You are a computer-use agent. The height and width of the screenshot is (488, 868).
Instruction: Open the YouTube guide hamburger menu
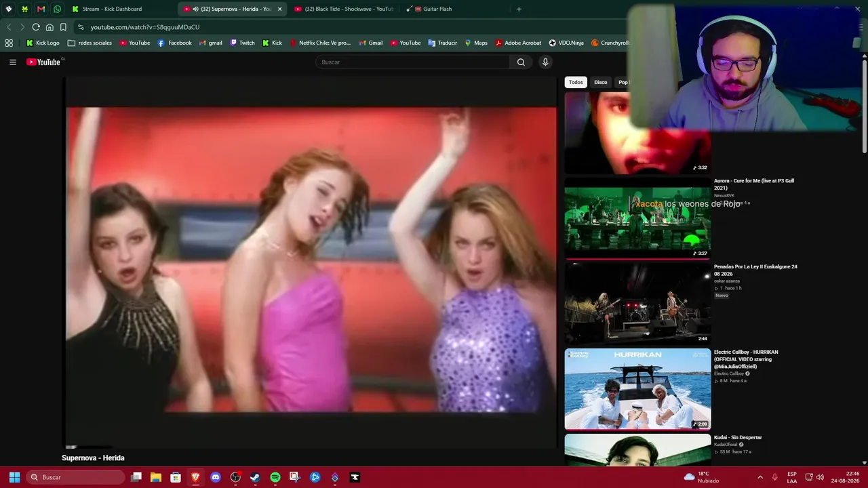(12, 62)
